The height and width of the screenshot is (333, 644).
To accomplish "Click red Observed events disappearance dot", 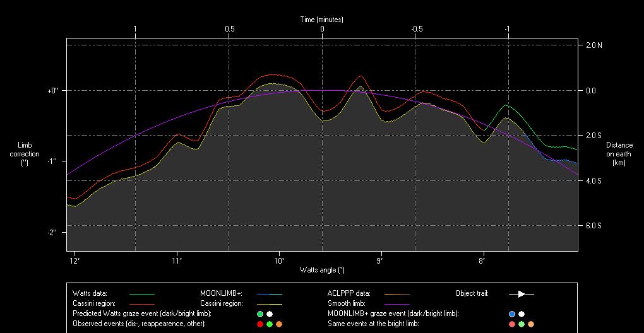I will tap(260, 324).
